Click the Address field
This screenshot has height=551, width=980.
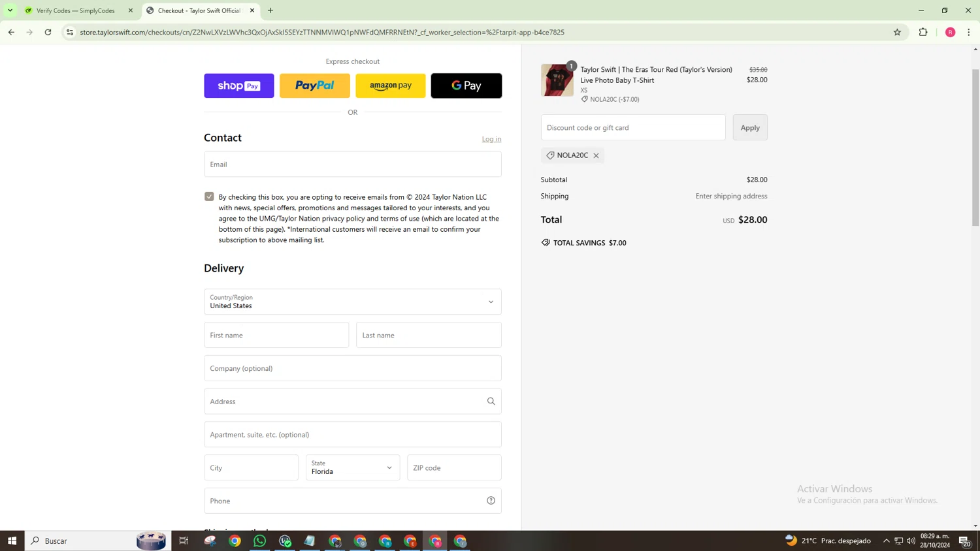click(353, 401)
